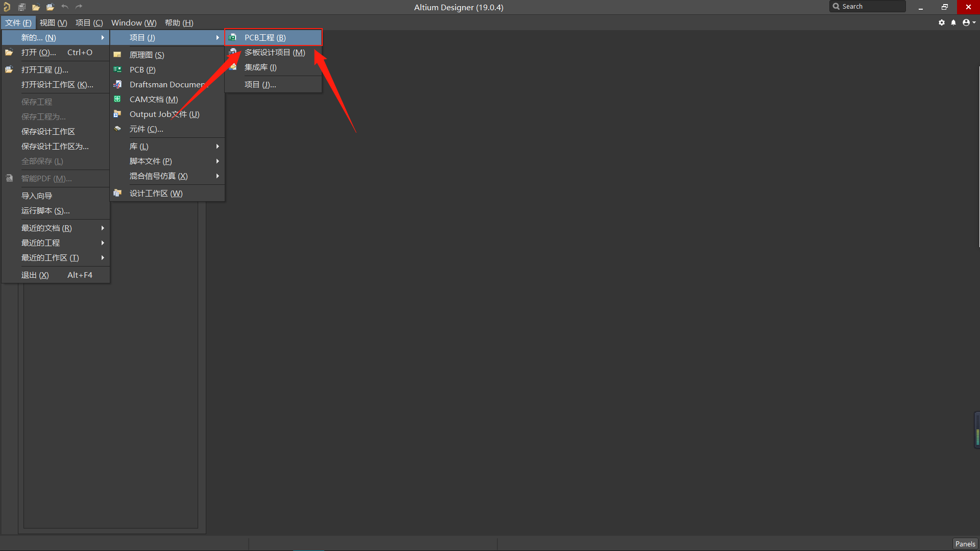Click the 元件 (C) component icon

click(x=117, y=129)
